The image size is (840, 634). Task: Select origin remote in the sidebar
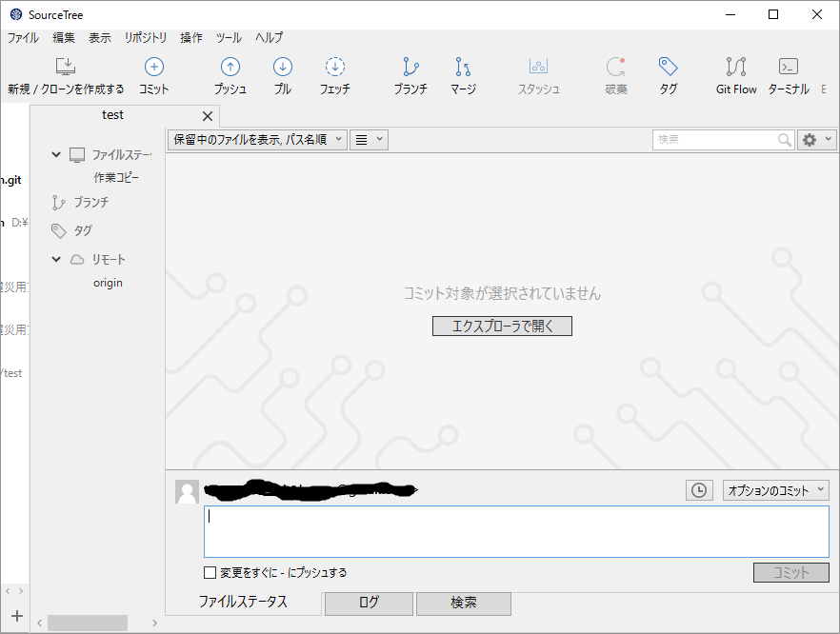[108, 283]
